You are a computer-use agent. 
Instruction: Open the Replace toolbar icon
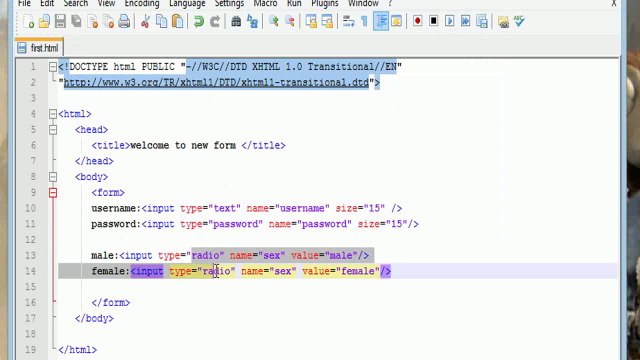[252, 21]
